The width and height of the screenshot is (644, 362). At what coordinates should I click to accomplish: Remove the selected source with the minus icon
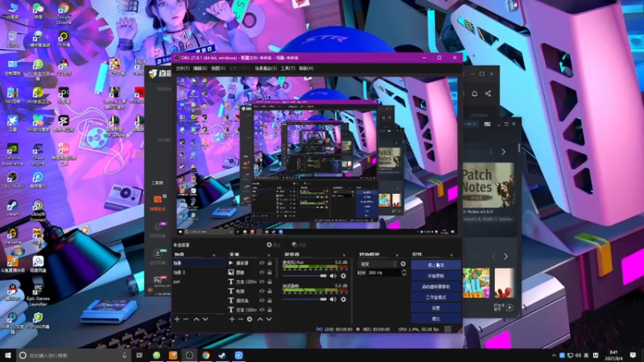[x=240, y=319]
